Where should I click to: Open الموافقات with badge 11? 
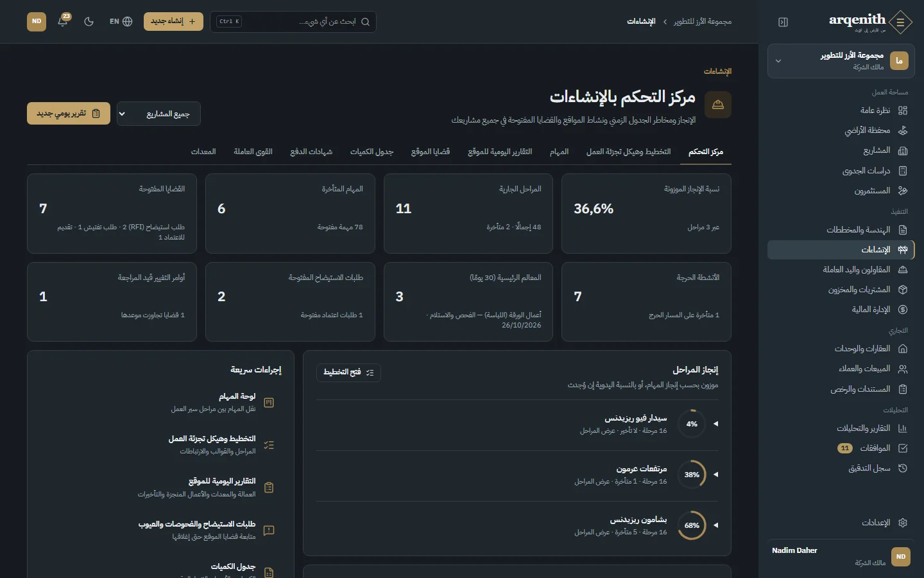841,448
